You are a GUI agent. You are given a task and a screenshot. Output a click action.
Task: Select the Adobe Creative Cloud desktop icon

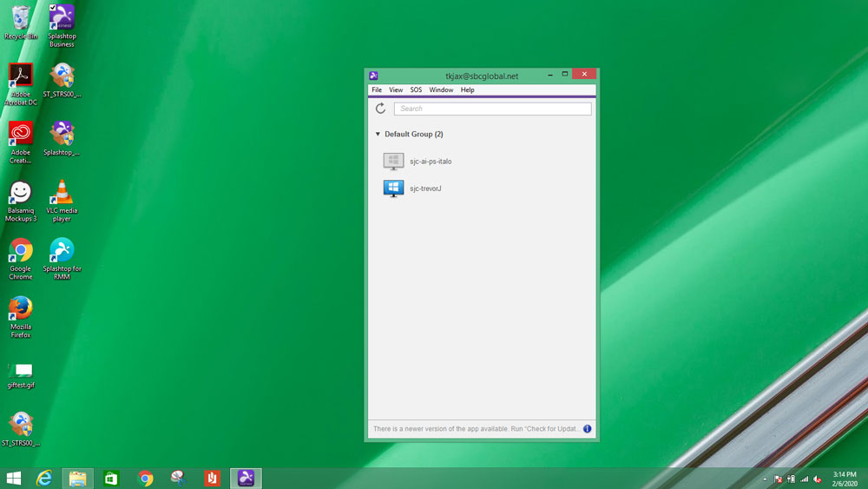click(21, 142)
